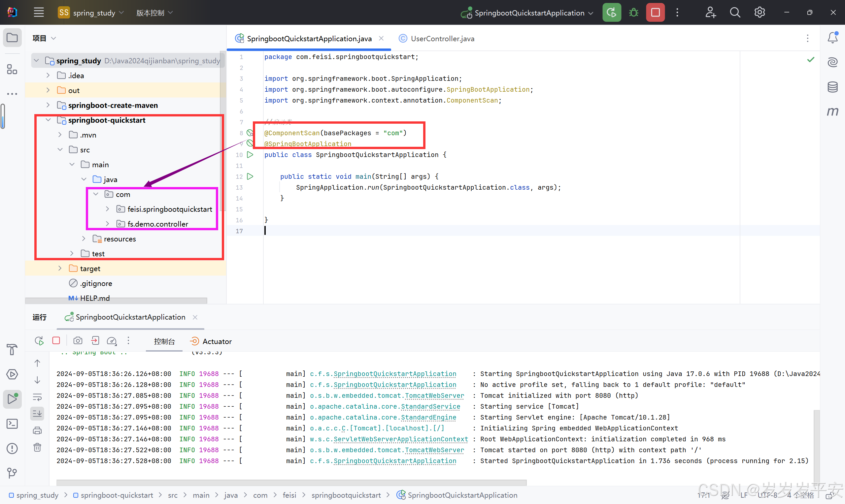Close the SpringbootQuickstartApplication.java tab
Image resolution: width=845 pixels, height=504 pixels.
click(381, 38)
